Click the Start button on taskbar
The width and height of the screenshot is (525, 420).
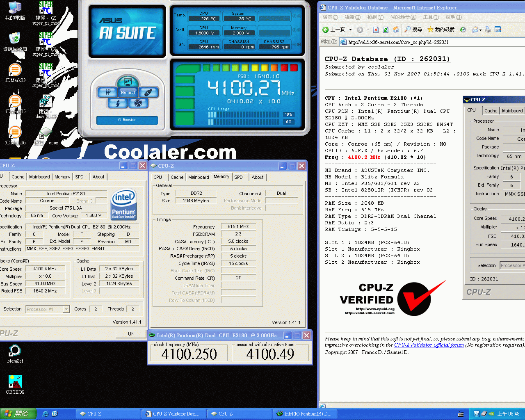point(18,414)
